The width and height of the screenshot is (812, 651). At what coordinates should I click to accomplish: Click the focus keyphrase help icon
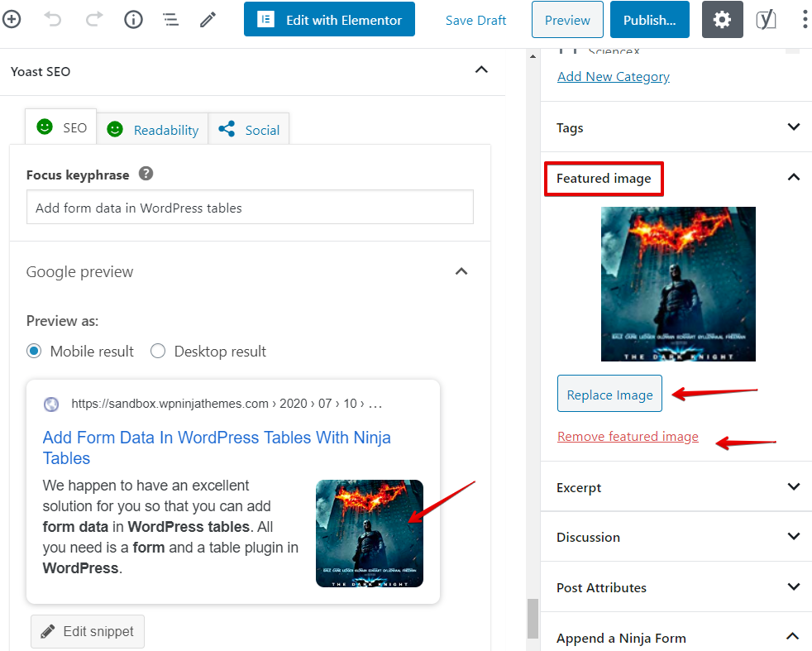[x=146, y=174]
